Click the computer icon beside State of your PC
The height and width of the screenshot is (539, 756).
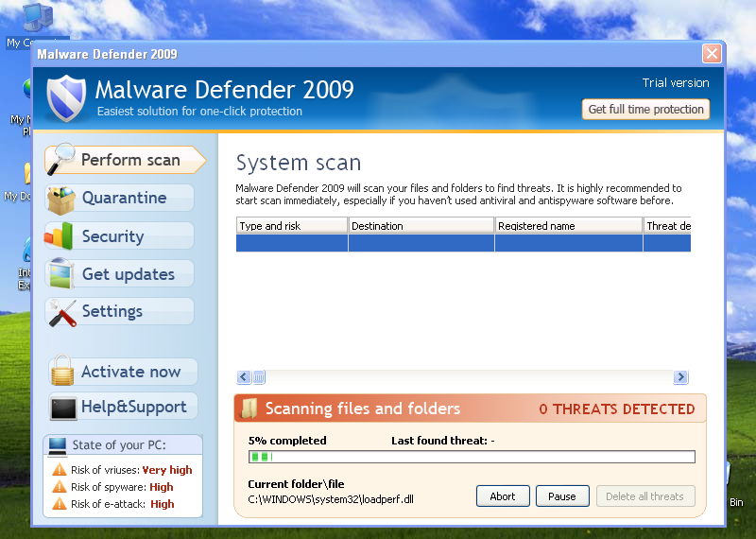[58, 446]
